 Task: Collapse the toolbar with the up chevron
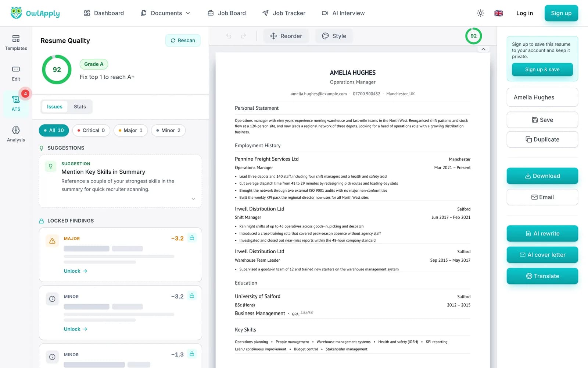(x=483, y=49)
